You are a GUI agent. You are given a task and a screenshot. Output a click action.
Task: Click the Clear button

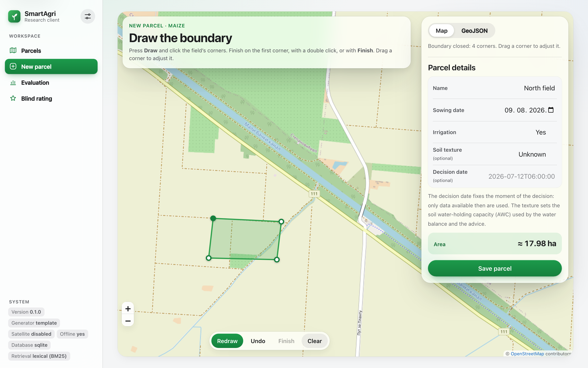(315, 341)
